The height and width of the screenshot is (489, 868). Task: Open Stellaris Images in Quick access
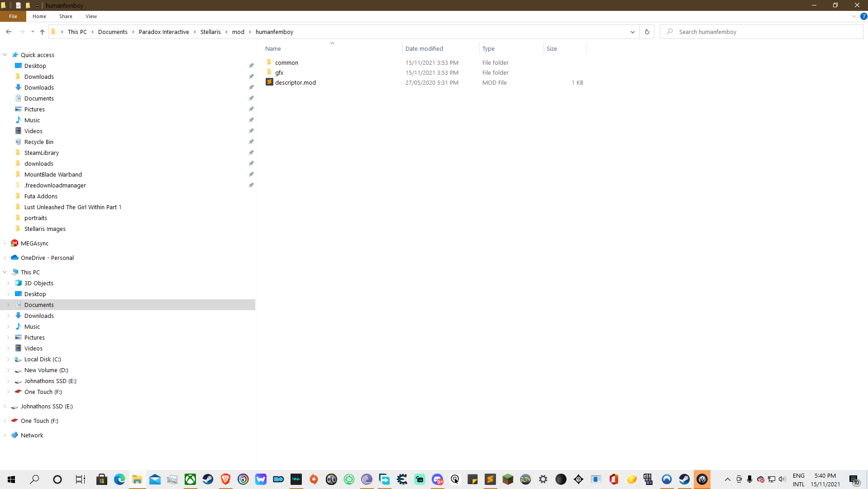pos(45,229)
